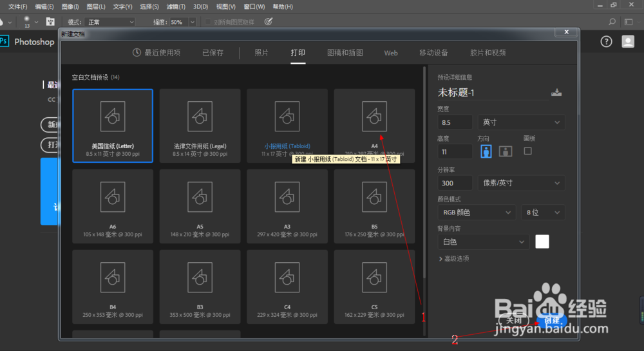This screenshot has width=644, height=351.
Task: Click the white background color swatch
Action: coord(542,242)
